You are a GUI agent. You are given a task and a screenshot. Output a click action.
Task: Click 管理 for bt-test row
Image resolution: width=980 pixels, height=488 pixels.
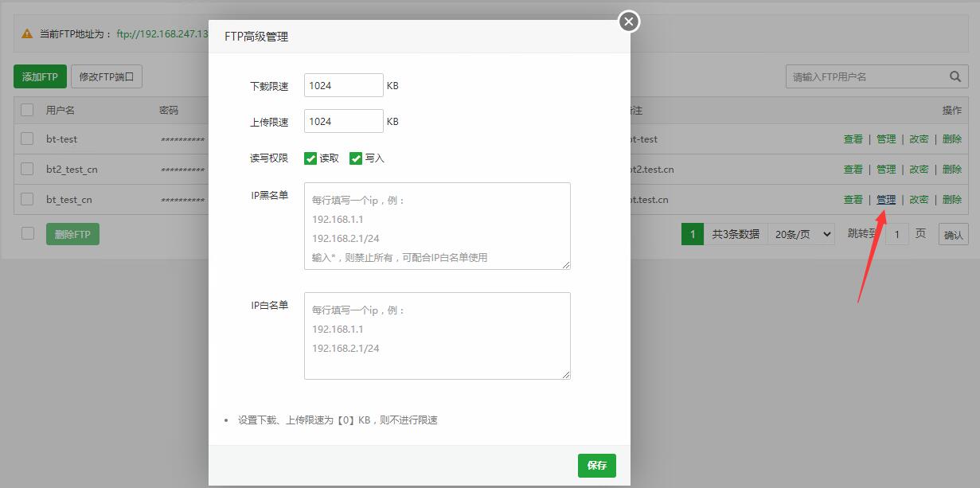(886, 139)
